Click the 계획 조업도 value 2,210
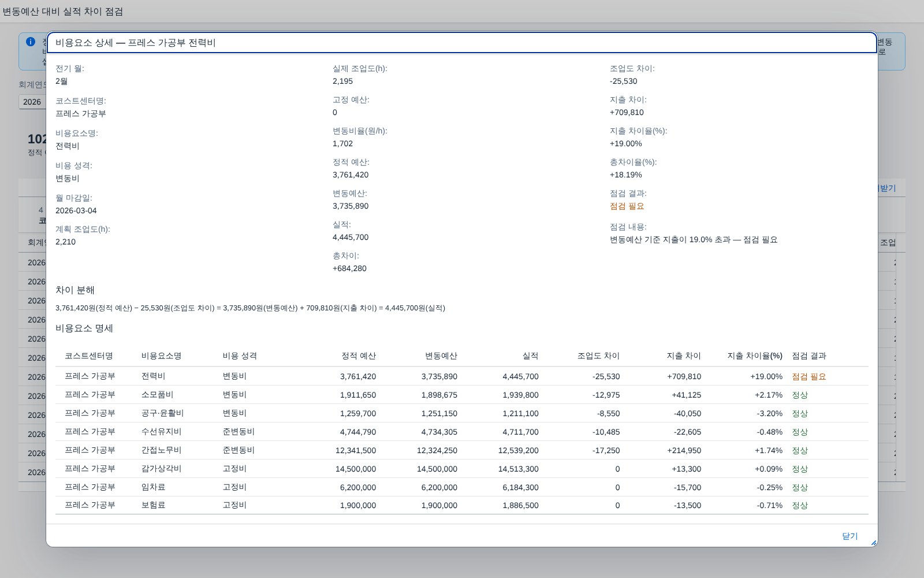 pos(65,242)
